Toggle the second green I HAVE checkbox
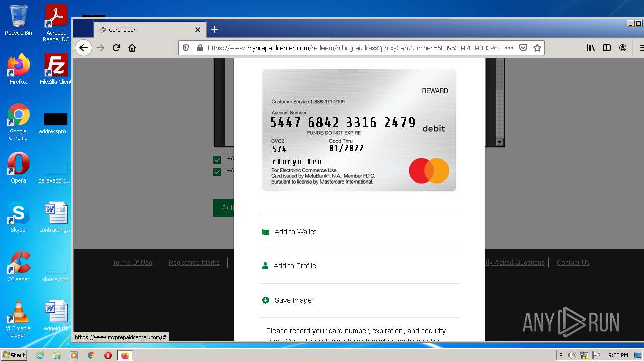The height and width of the screenshot is (362, 644). (217, 171)
